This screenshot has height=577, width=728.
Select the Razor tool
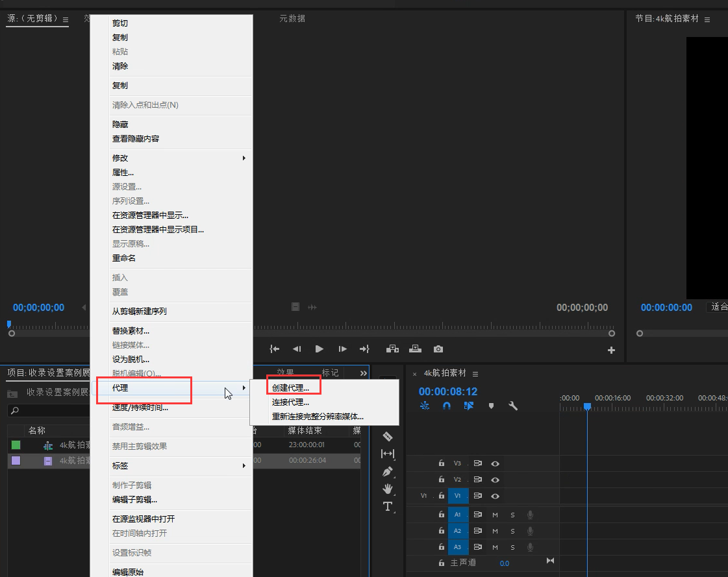pyautogui.click(x=388, y=437)
